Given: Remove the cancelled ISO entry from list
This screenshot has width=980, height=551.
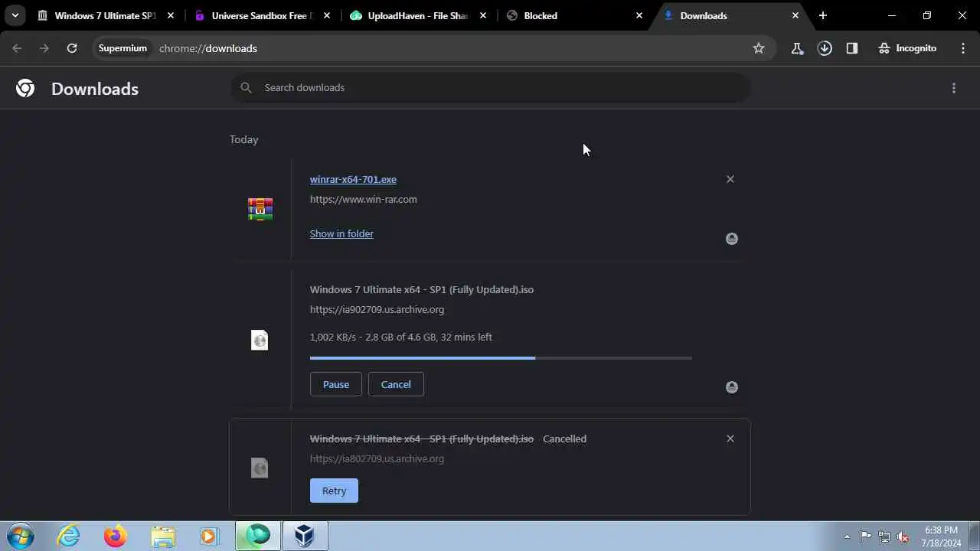Looking at the screenshot, I should coord(730,439).
